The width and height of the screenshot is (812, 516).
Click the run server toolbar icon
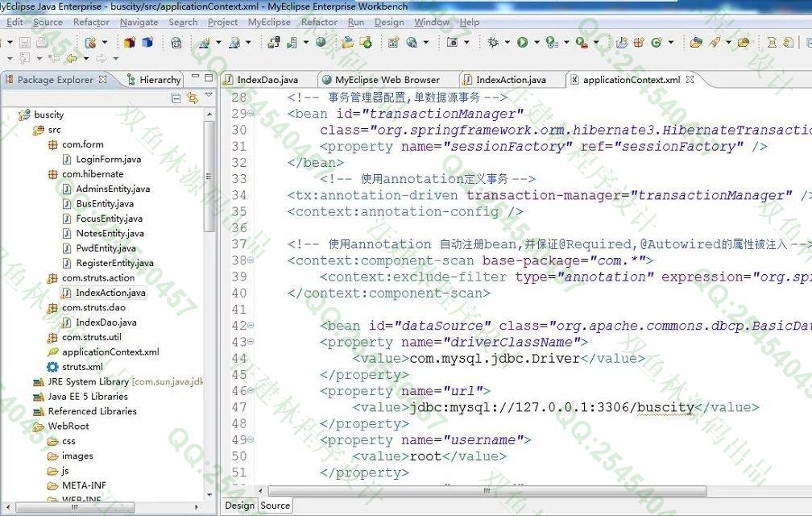(292, 43)
